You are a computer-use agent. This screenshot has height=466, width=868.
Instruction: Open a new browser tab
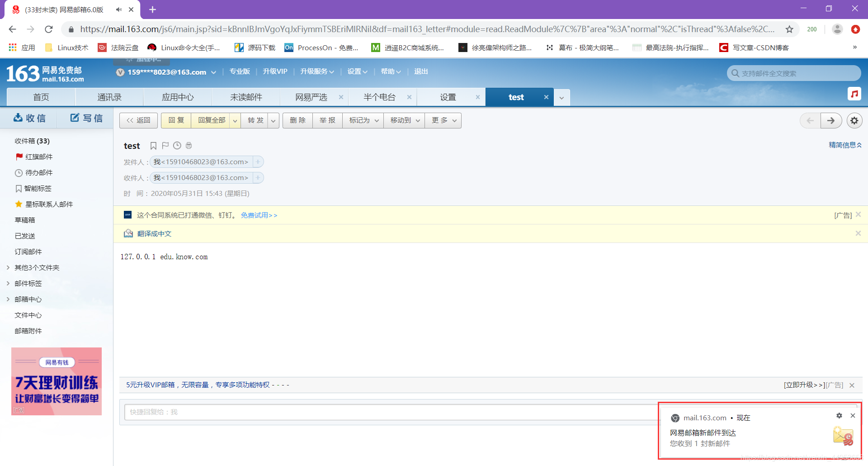tap(152, 10)
